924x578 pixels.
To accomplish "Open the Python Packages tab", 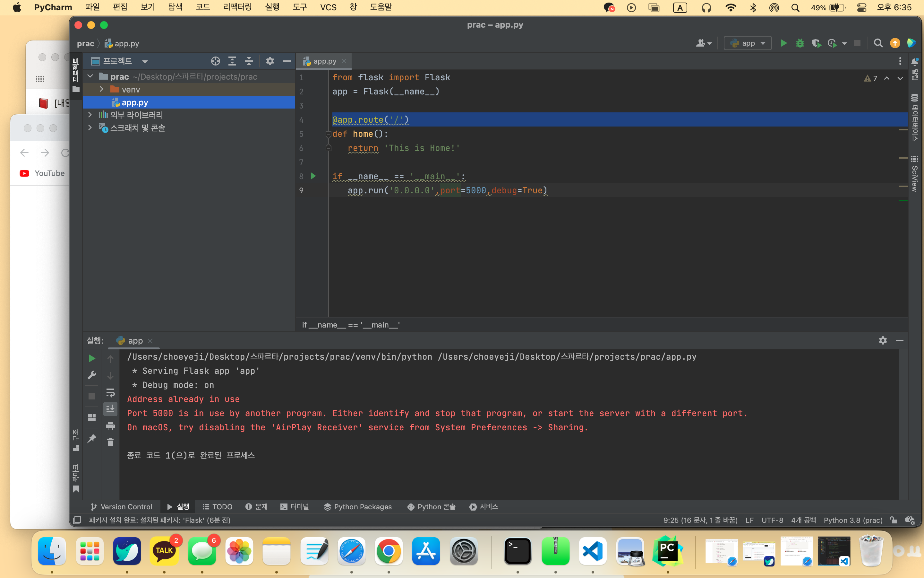I will click(x=357, y=506).
